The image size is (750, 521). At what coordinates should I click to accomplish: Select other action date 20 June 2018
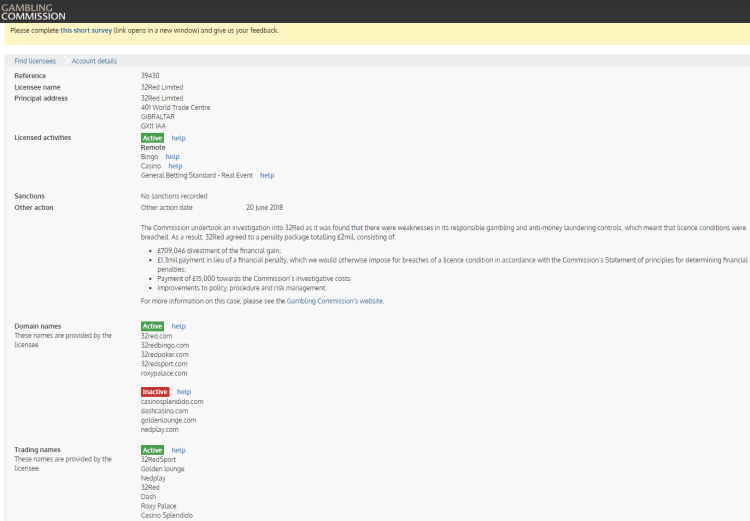click(x=265, y=208)
